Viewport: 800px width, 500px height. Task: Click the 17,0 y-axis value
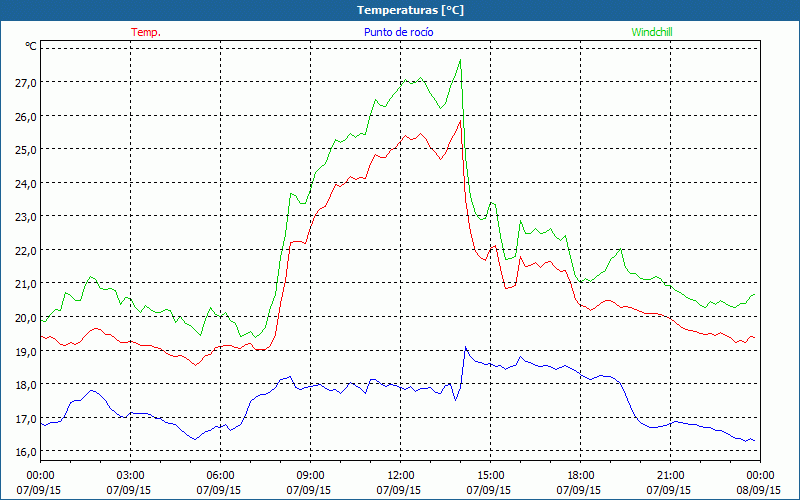pos(26,418)
